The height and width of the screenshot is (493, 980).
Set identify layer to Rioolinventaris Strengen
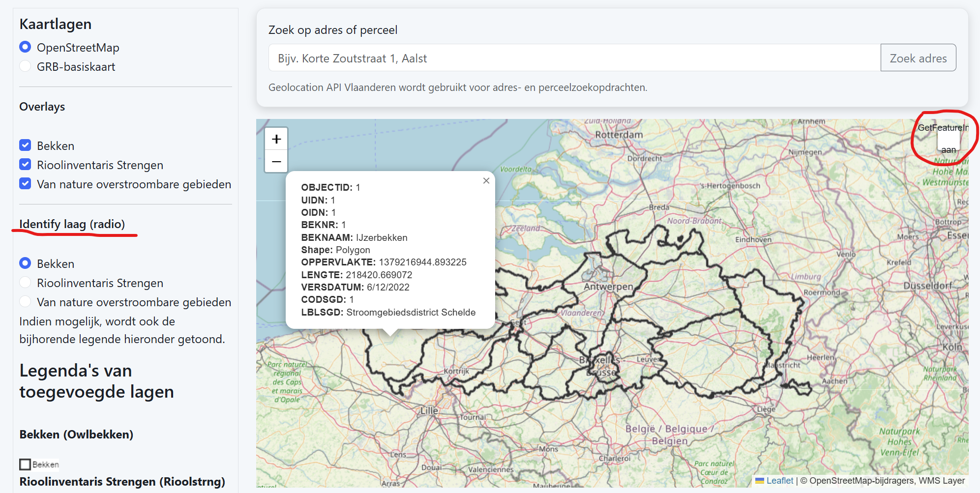(x=25, y=283)
